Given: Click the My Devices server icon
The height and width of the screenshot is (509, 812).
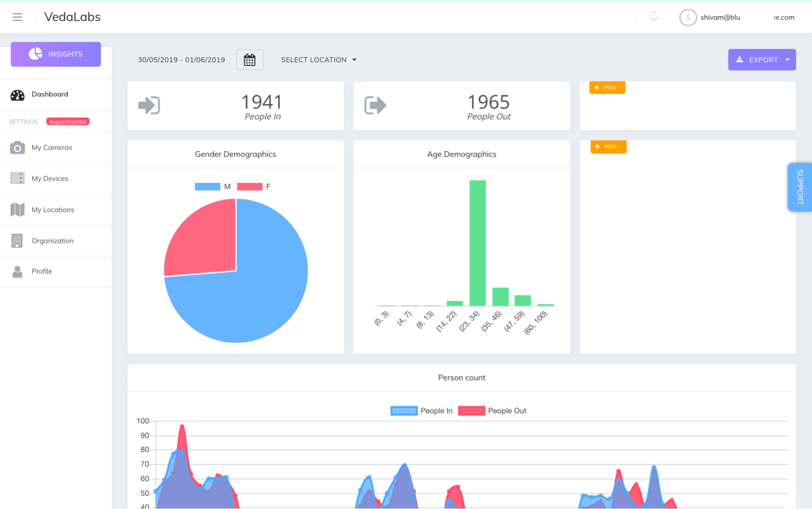Looking at the screenshot, I should pyautogui.click(x=17, y=178).
